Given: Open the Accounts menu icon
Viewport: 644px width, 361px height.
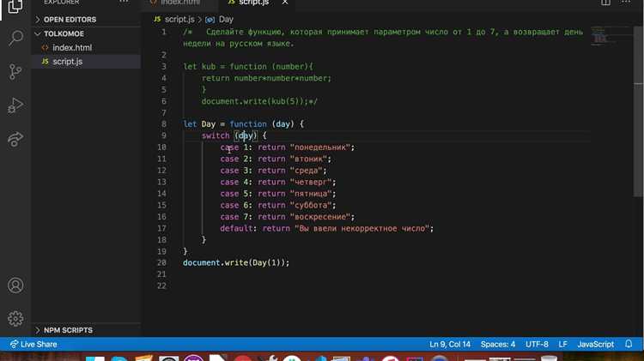Looking at the screenshot, I should [15, 285].
